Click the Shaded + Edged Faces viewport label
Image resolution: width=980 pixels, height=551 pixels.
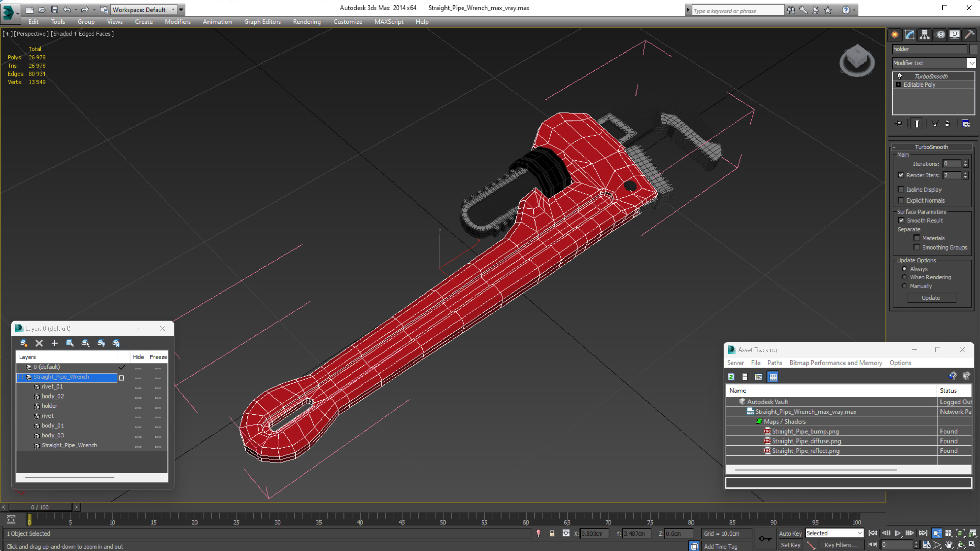82,33
